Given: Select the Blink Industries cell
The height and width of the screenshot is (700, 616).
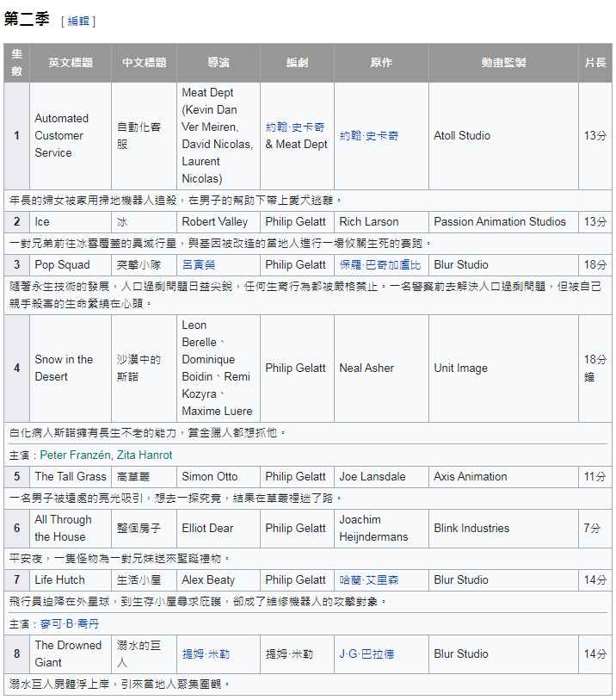Looking at the screenshot, I should tap(503, 528).
